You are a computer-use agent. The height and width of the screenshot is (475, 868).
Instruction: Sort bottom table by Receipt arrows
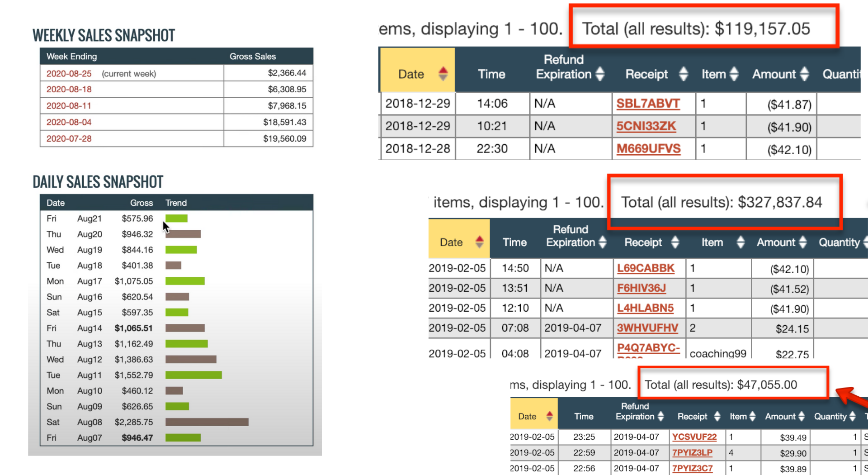click(717, 416)
